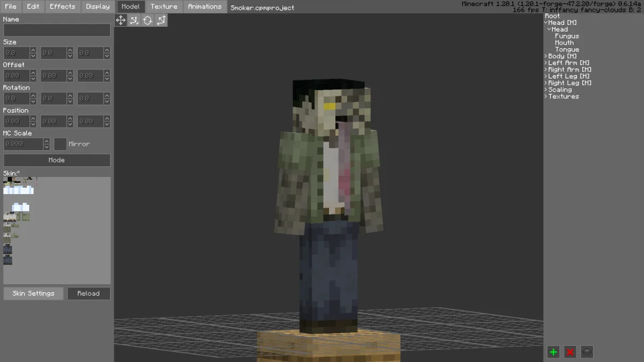Viewport: 644px width, 362px height.
Task: Decrease the third Rotation value stepper
Action: point(107,101)
